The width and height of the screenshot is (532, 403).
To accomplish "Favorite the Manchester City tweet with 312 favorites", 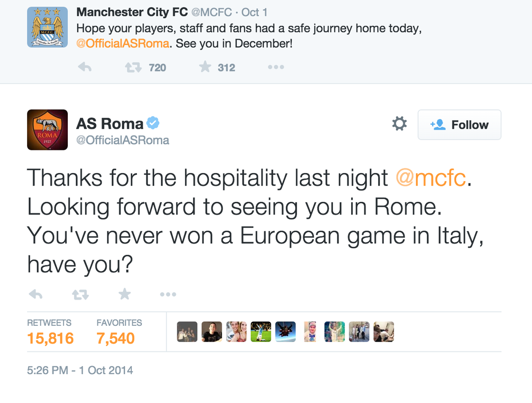I will [205, 67].
